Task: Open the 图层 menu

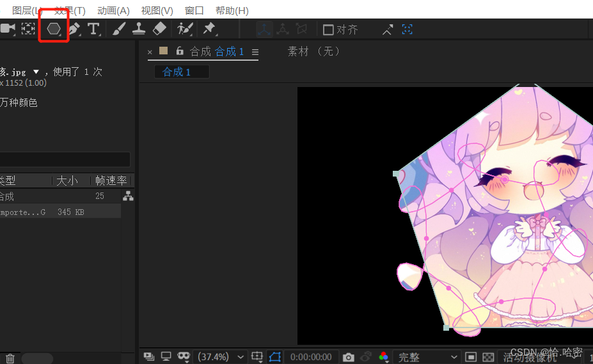Action: pyautogui.click(x=26, y=11)
